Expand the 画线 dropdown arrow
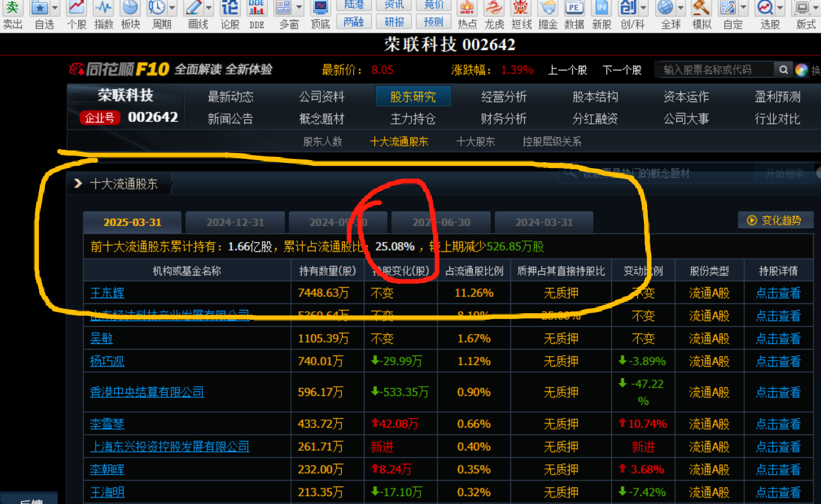The image size is (821, 504). click(208, 8)
